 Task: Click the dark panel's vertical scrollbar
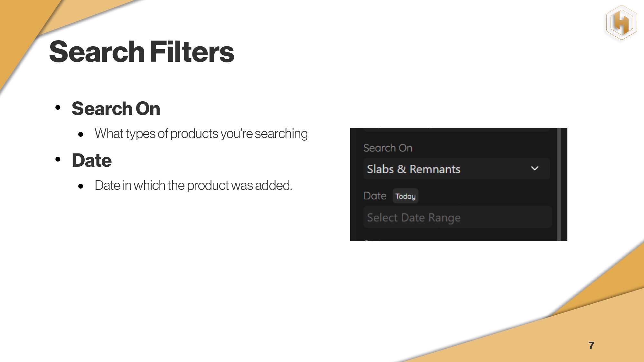559,184
